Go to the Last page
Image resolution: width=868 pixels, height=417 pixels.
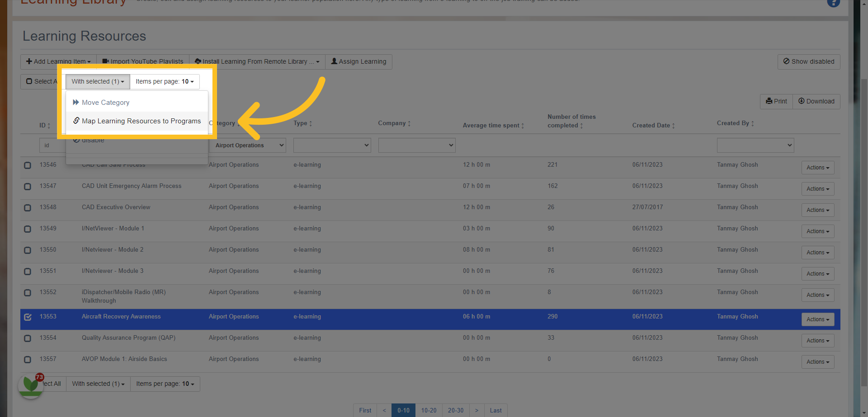[495, 410]
